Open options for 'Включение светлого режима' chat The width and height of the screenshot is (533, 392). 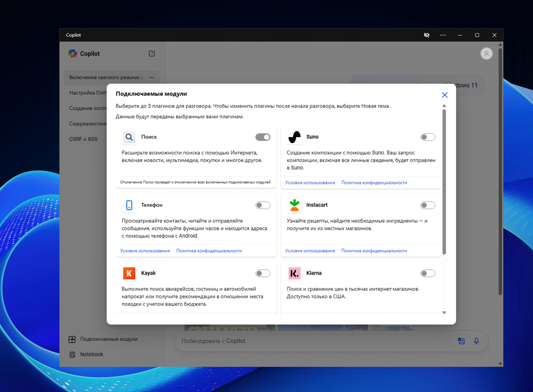[152, 77]
